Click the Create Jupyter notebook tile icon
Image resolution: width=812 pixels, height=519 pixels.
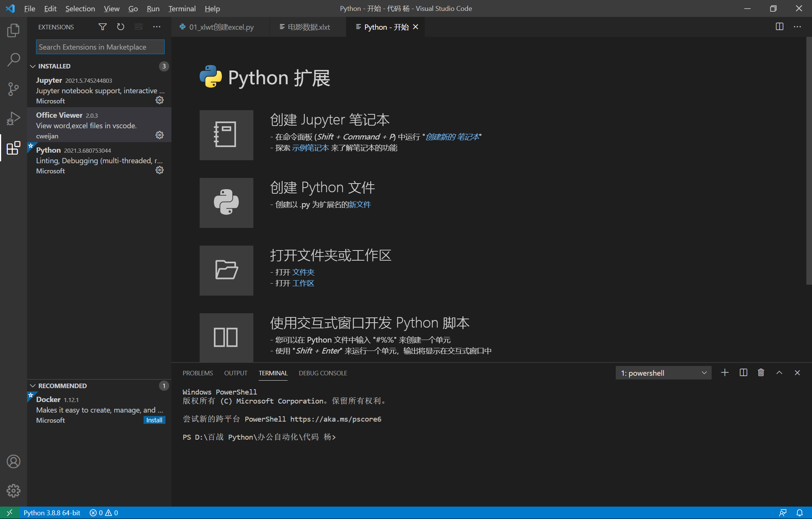[x=226, y=135]
